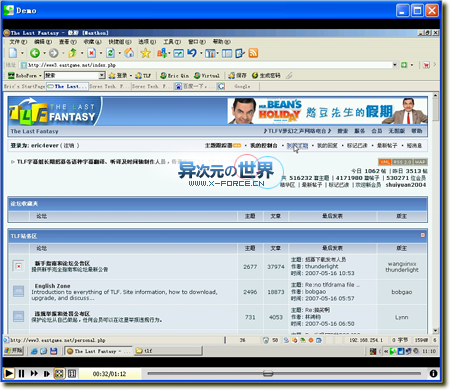Click the sidebar panel toolbar icon
The height and width of the screenshot is (390, 450).
tap(227, 53)
